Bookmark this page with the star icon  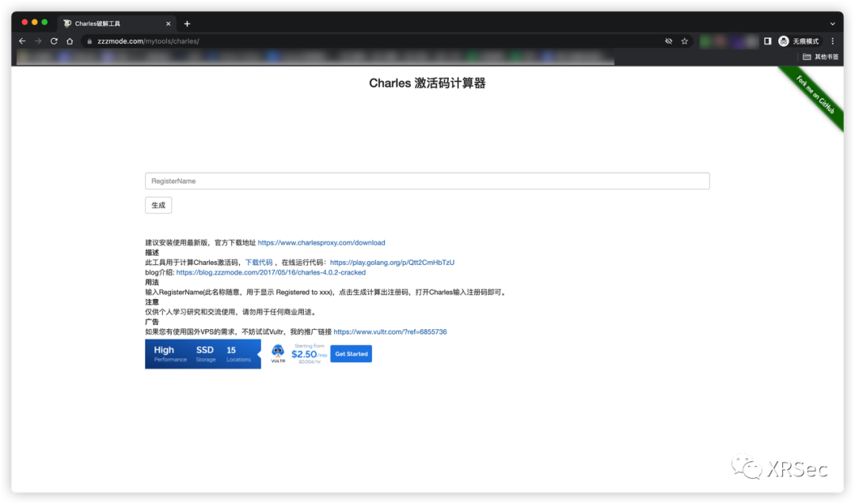pyautogui.click(x=685, y=41)
